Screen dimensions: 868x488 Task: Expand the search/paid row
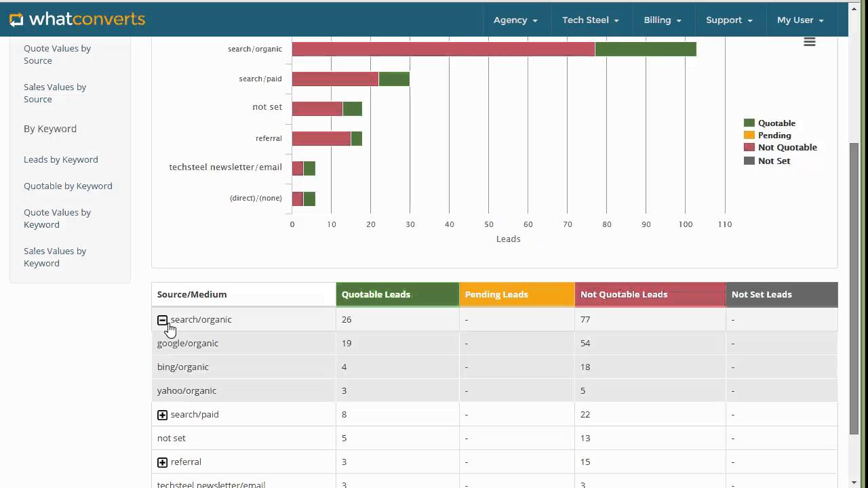click(x=162, y=415)
